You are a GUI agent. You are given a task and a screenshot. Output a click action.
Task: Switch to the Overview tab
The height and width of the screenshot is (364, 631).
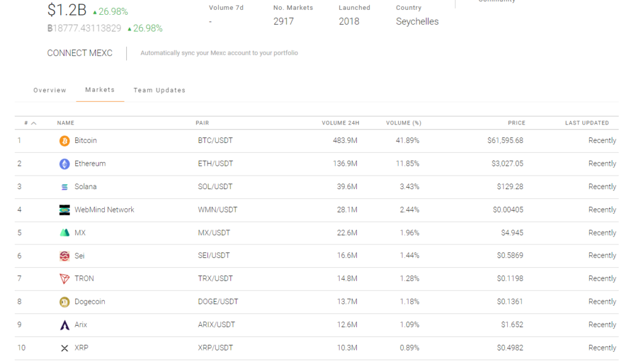tap(50, 91)
